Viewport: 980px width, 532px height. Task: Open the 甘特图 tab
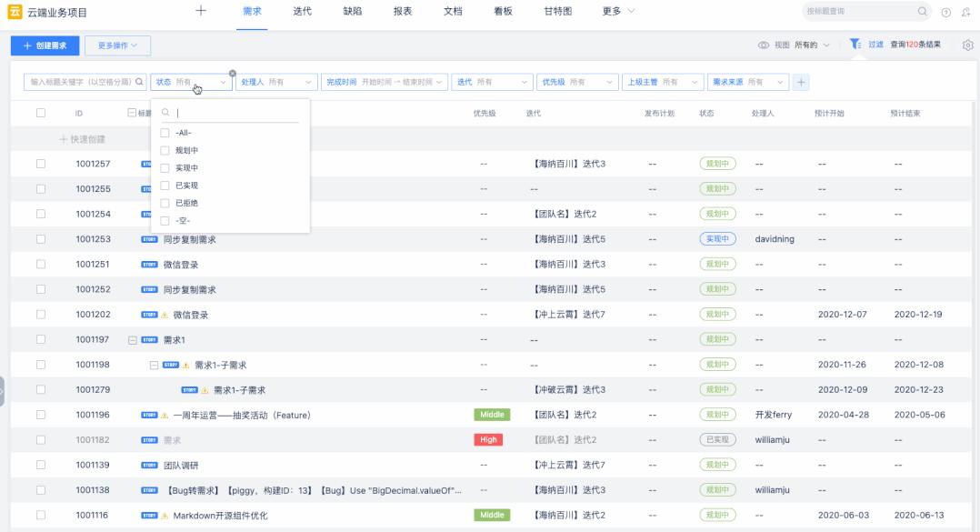coord(558,12)
